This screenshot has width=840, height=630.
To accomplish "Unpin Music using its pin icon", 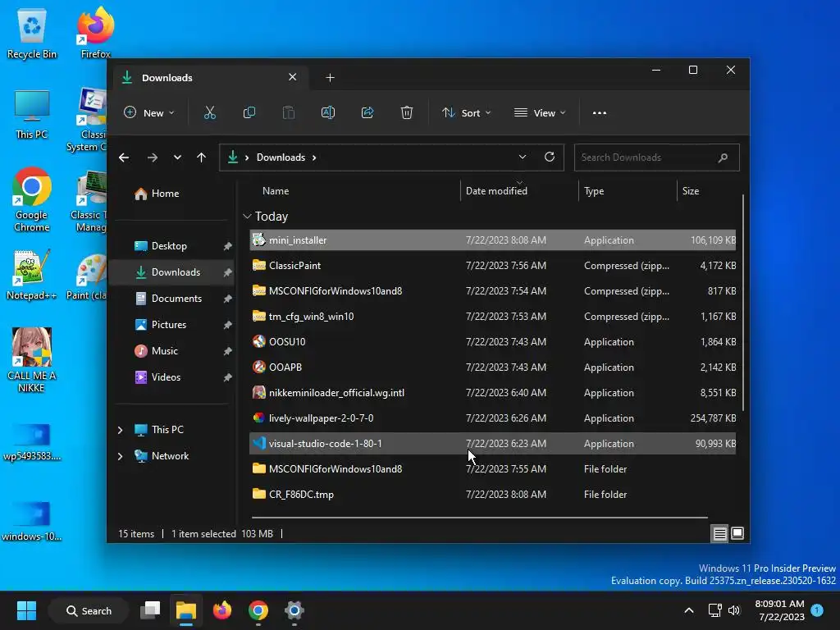I will pos(228,351).
